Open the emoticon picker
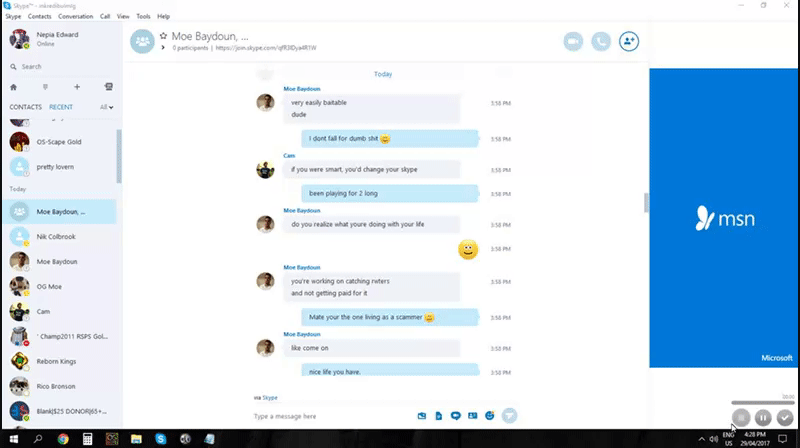This screenshot has height=448, width=800. 490,416
